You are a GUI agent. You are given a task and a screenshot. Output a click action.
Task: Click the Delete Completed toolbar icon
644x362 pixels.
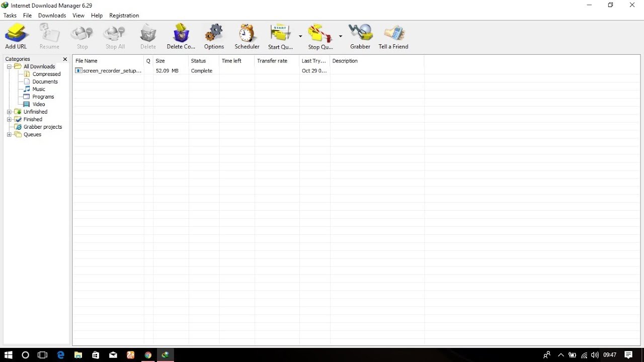tap(181, 36)
